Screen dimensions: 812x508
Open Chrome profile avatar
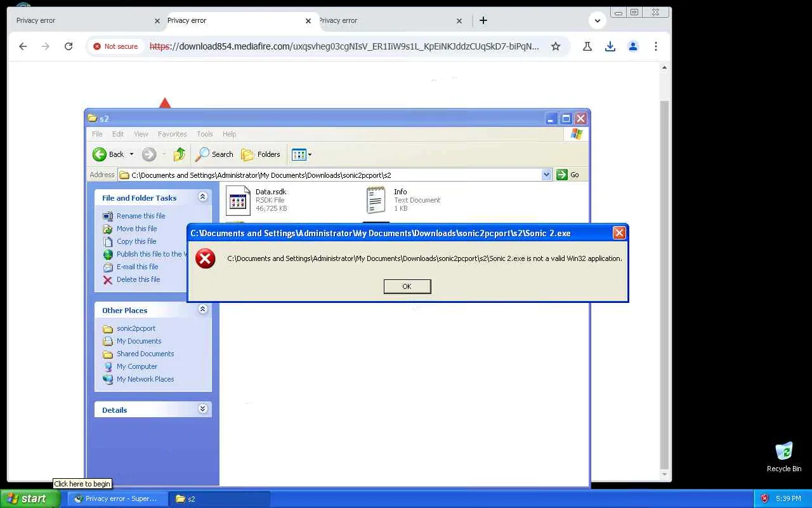633,46
